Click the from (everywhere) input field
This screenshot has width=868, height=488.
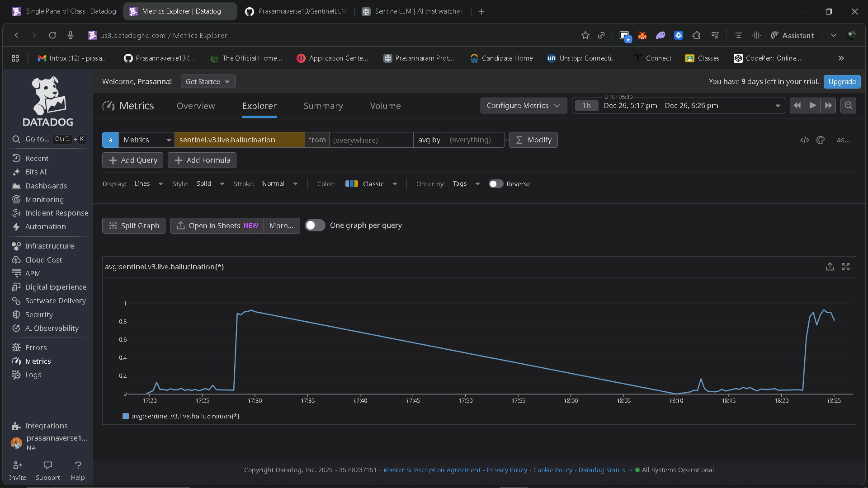(371, 140)
